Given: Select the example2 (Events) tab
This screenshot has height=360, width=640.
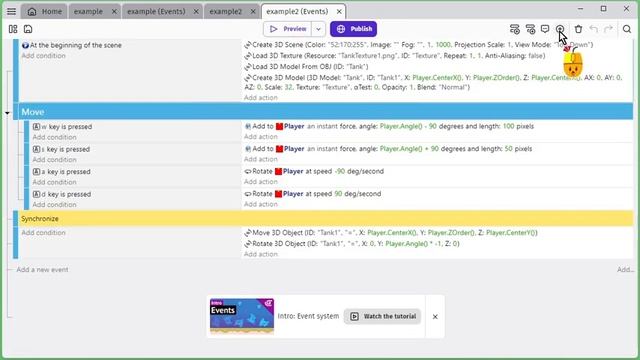Looking at the screenshot, I should pos(297,11).
